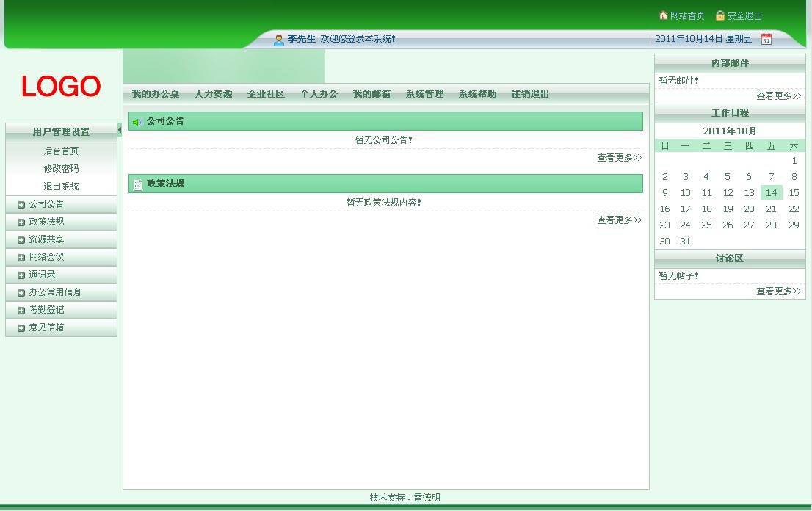
Task: Click 考勤登记 label in sidebar menu
Action: tap(46, 310)
